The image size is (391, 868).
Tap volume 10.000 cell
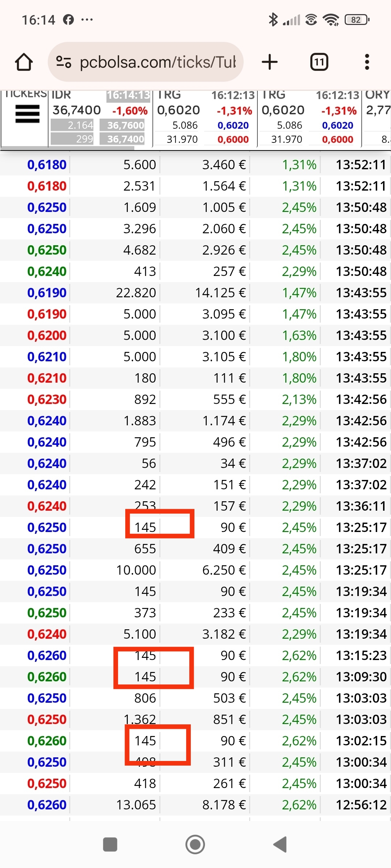(x=136, y=570)
